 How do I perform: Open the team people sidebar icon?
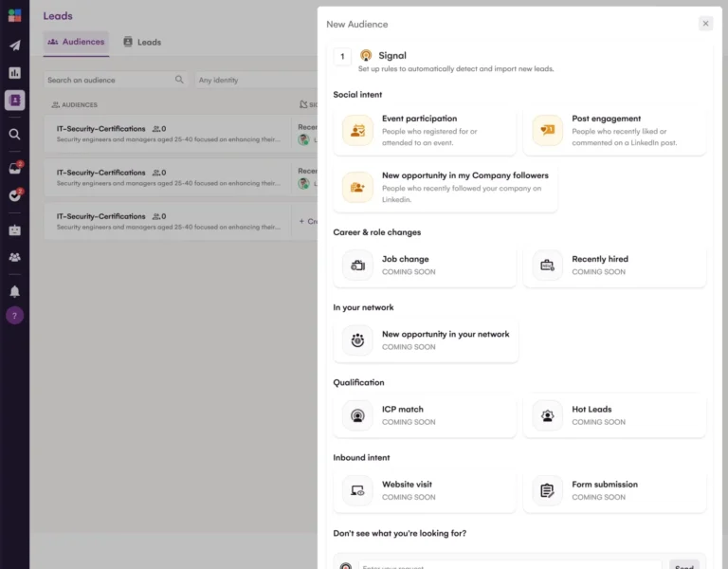pos(14,257)
